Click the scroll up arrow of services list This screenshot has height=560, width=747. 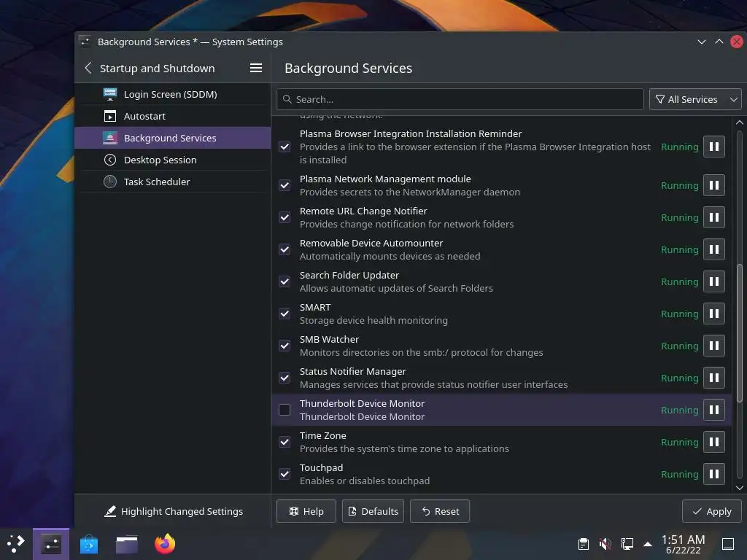click(740, 122)
